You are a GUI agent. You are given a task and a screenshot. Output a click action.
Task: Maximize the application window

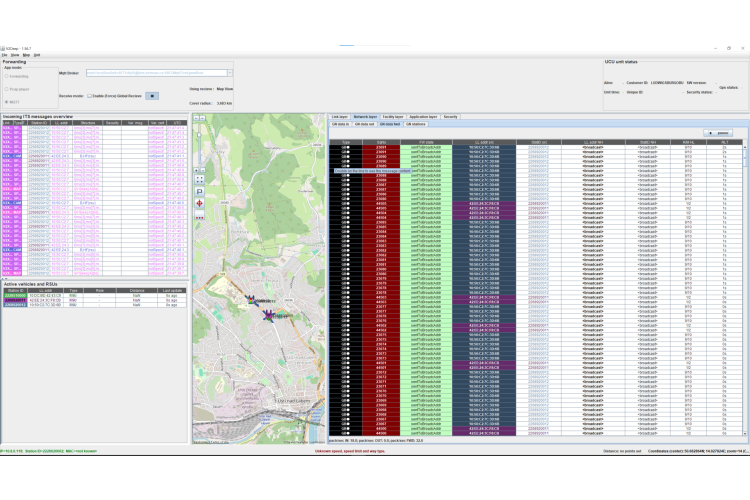[729, 48]
